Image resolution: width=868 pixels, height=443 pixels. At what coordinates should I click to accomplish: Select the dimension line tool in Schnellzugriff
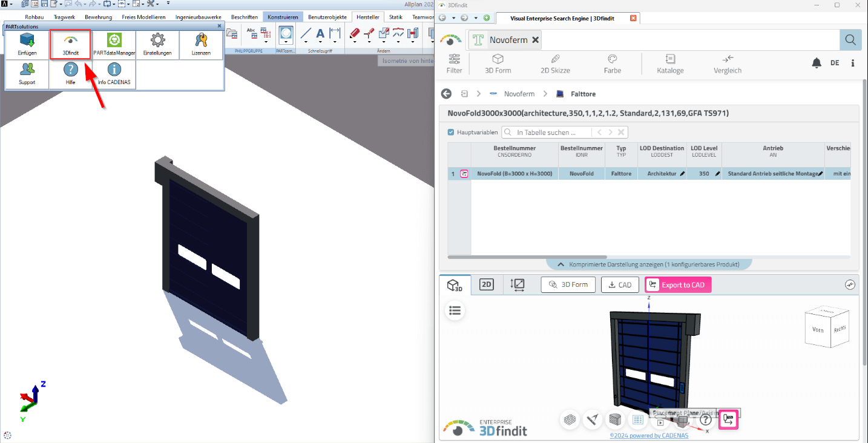click(x=335, y=33)
